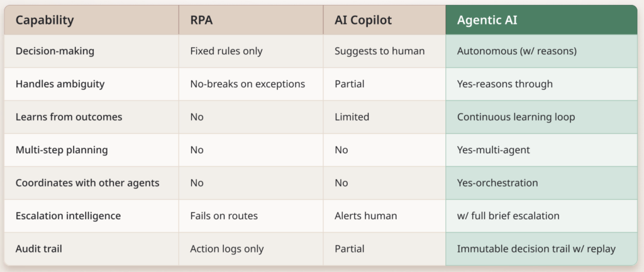Select the Action logs only cell
The width and height of the screenshot is (644, 272).
[x=227, y=249]
